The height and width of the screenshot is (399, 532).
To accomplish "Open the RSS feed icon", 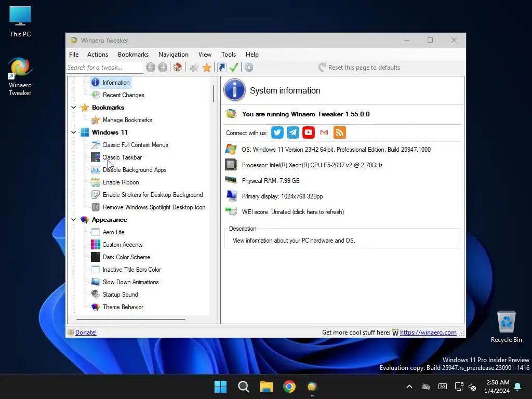I will [340, 132].
